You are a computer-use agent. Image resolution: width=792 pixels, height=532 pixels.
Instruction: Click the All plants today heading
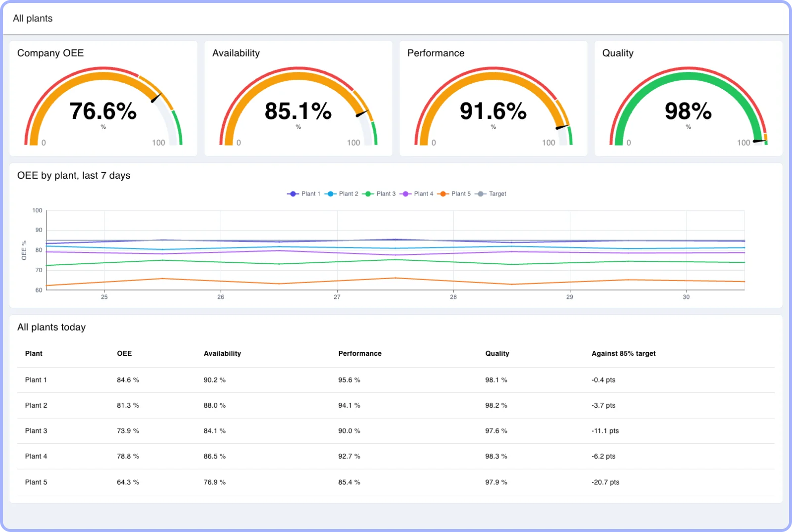coord(51,327)
